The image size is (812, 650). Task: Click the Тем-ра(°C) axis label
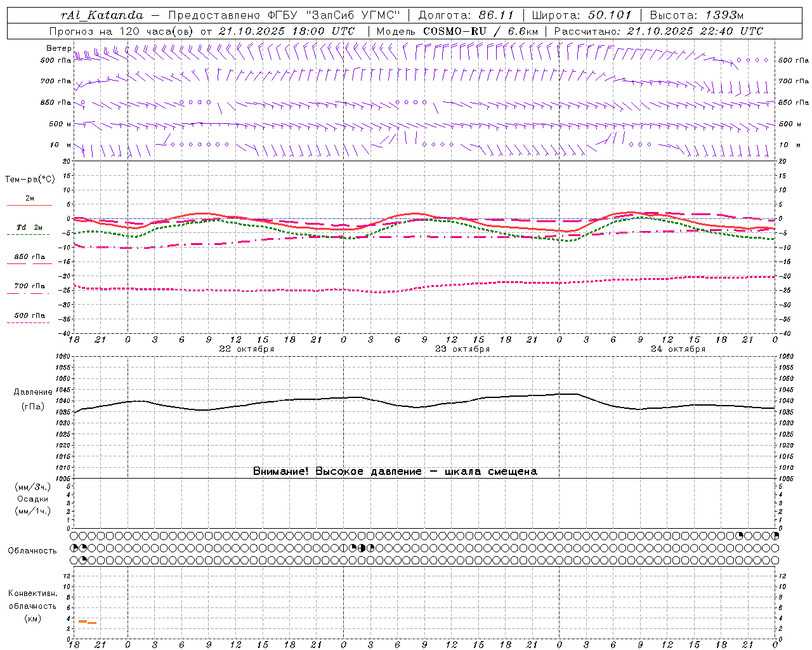30,180
